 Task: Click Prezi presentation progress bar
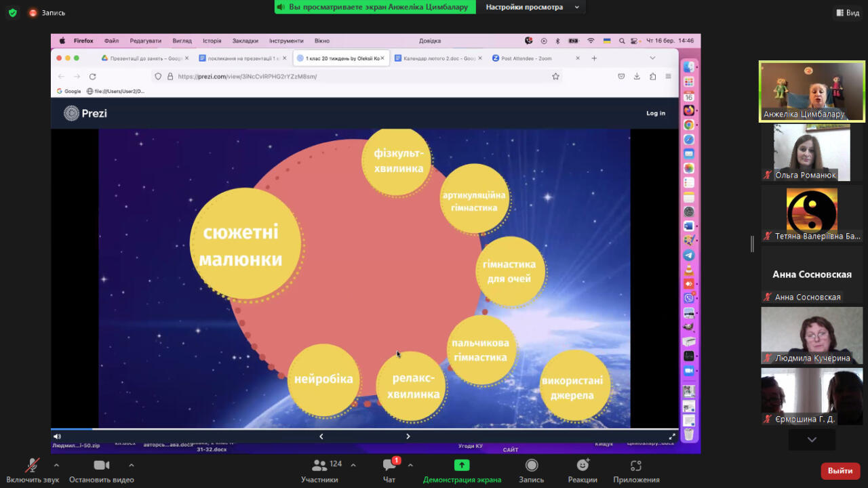point(364,429)
